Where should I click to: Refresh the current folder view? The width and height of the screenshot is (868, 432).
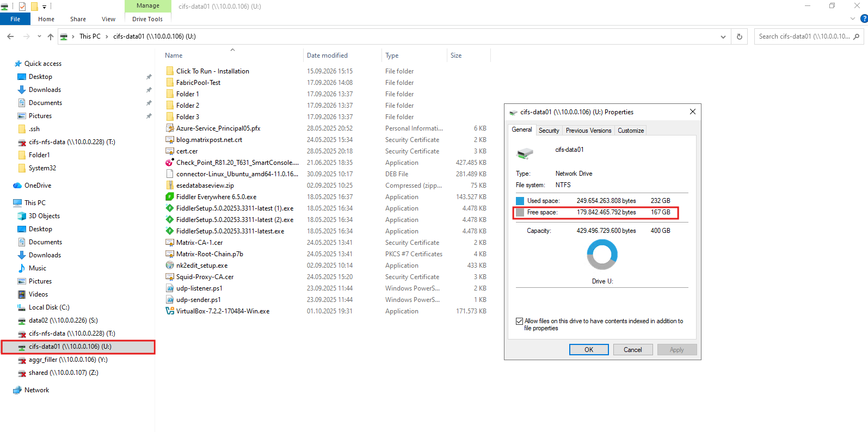(x=739, y=36)
